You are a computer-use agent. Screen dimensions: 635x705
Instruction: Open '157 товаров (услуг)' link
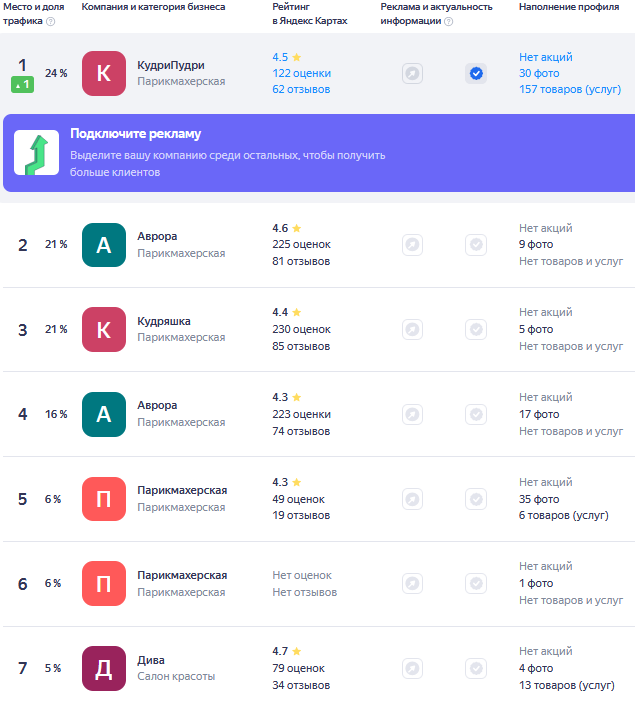point(570,89)
